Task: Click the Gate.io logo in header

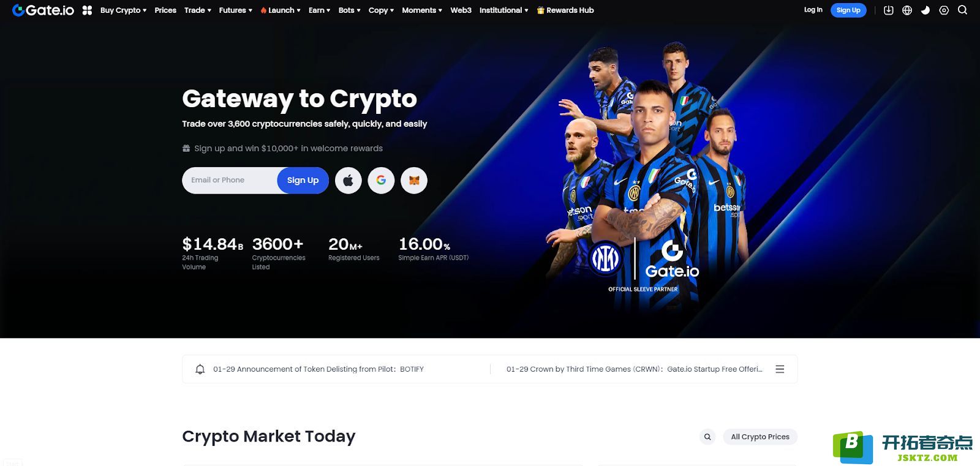Action: [43, 10]
